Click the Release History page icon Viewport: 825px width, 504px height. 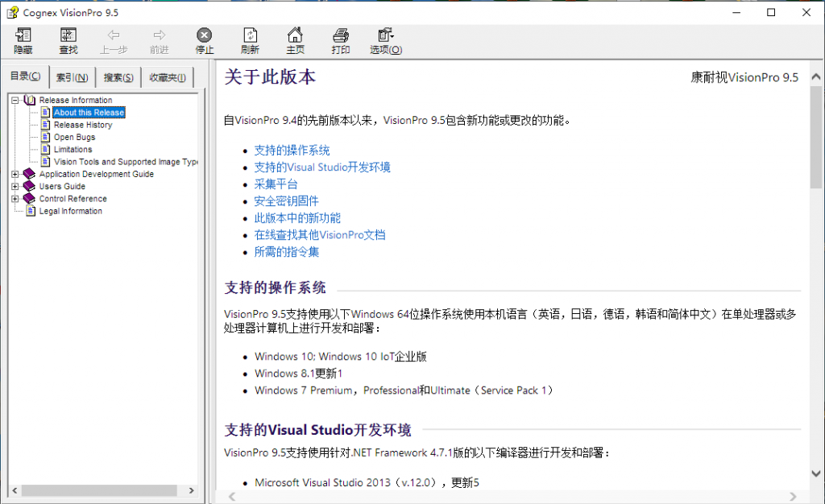click(x=46, y=125)
